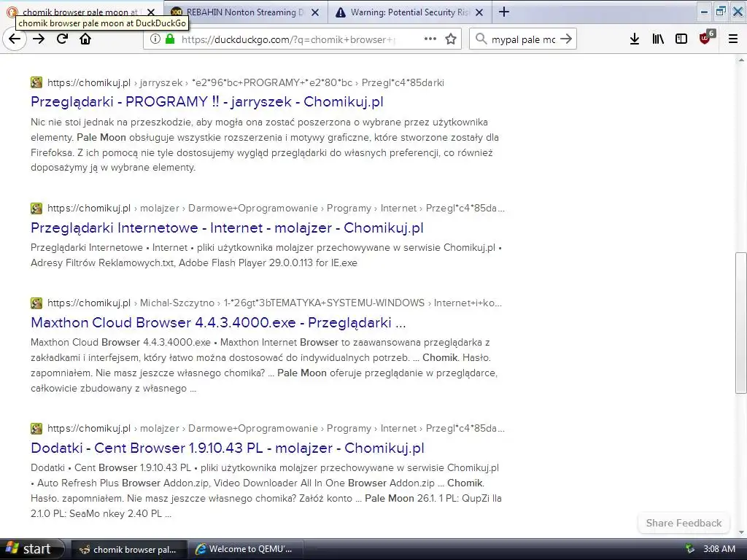Click the Darmowe+Oprogramowanie breadcrumb in Dodatki result

[x=253, y=428]
